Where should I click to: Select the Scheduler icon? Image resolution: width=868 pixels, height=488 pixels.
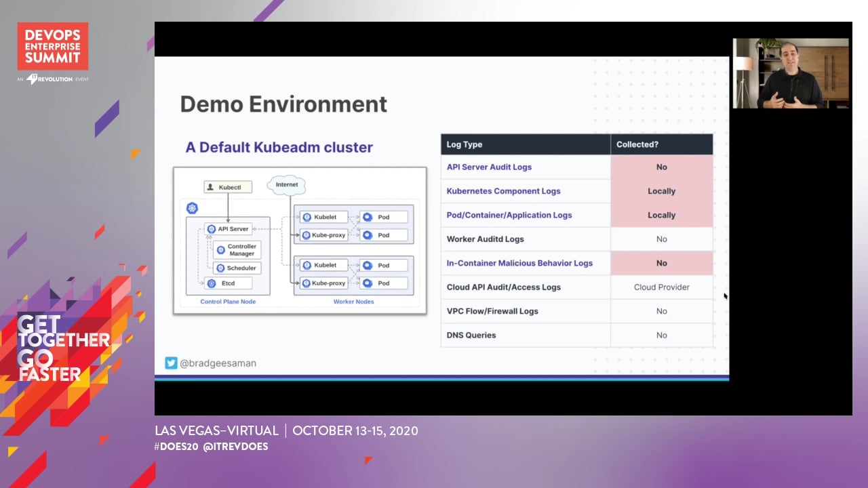(220, 268)
